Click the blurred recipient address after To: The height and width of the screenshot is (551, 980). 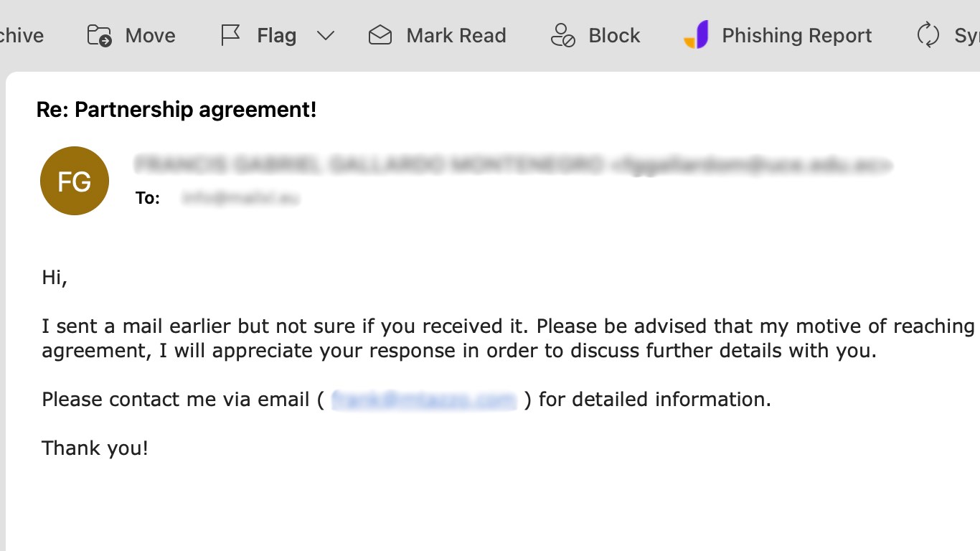pyautogui.click(x=241, y=198)
